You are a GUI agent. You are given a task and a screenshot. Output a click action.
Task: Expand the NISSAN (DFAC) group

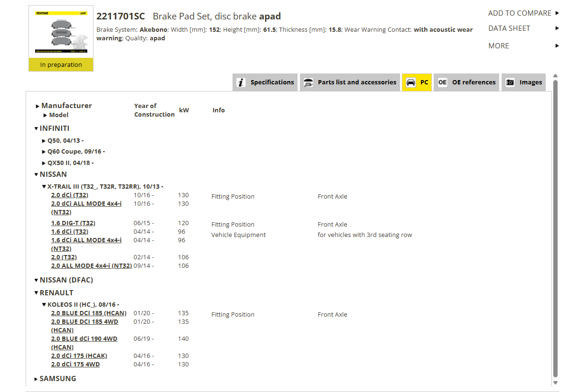pos(36,280)
